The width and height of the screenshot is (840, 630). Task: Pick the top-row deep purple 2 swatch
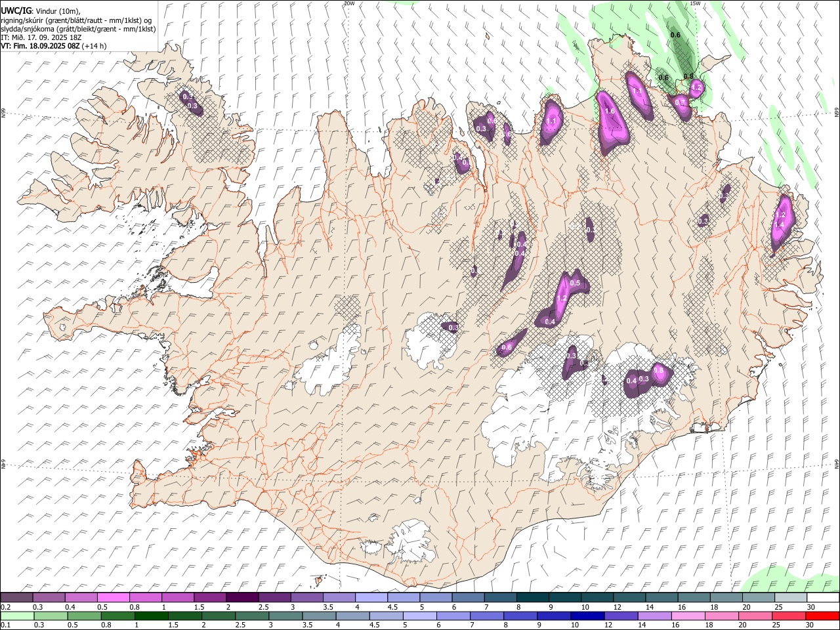(242, 598)
